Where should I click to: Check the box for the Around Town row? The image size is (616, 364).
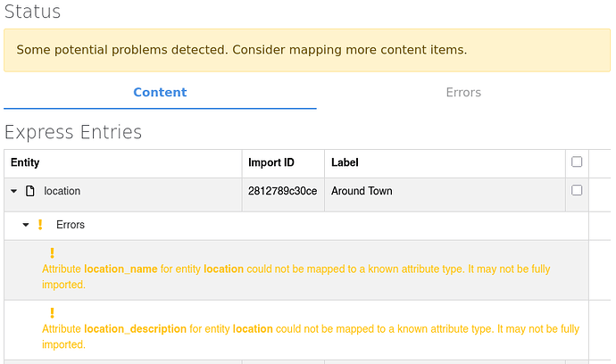(x=577, y=190)
